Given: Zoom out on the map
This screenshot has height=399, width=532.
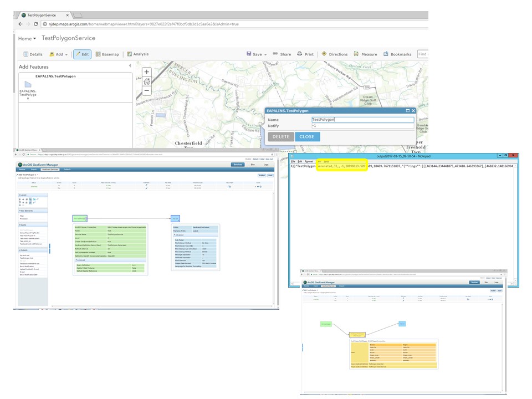Looking at the screenshot, I should point(146,90).
